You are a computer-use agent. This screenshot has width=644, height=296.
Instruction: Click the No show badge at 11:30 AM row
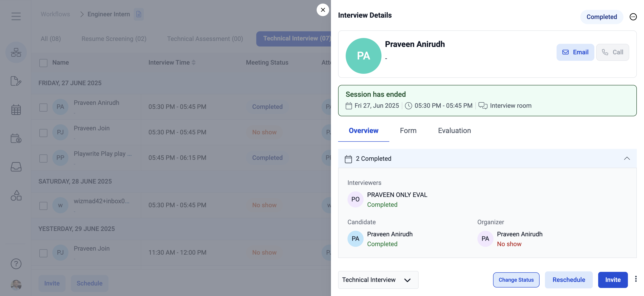pos(264,252)
